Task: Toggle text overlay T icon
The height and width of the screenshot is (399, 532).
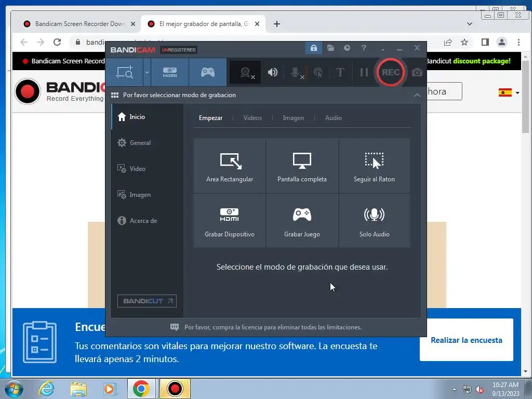Action: pyautogui.click(x=340, y=72)
